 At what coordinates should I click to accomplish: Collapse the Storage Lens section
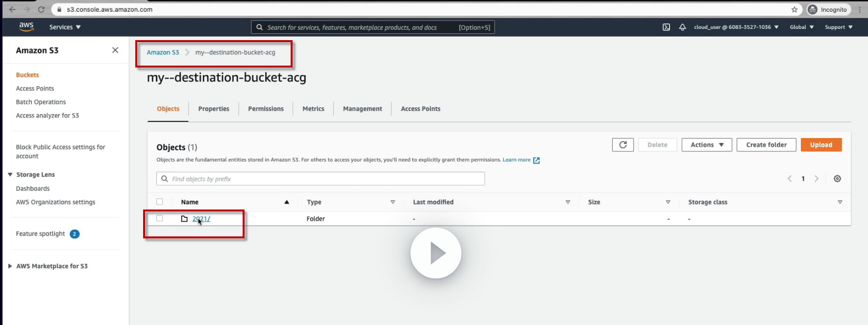(10, 175)
